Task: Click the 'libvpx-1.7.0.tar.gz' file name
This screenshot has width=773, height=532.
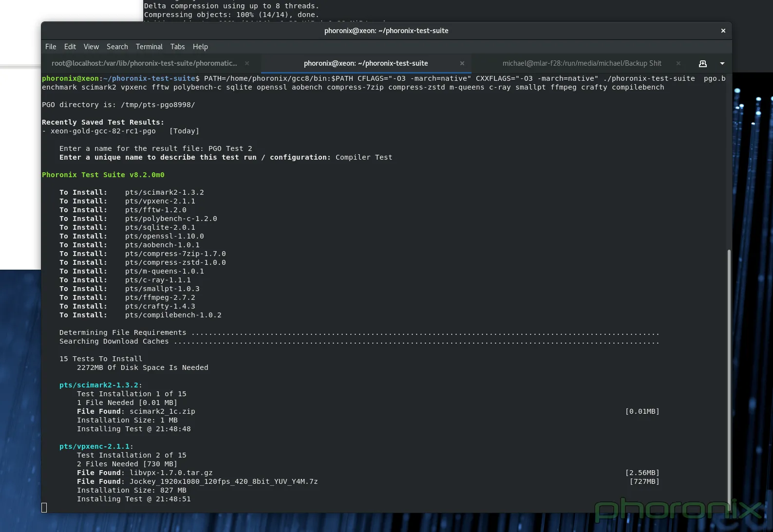Action: point(171,473)
